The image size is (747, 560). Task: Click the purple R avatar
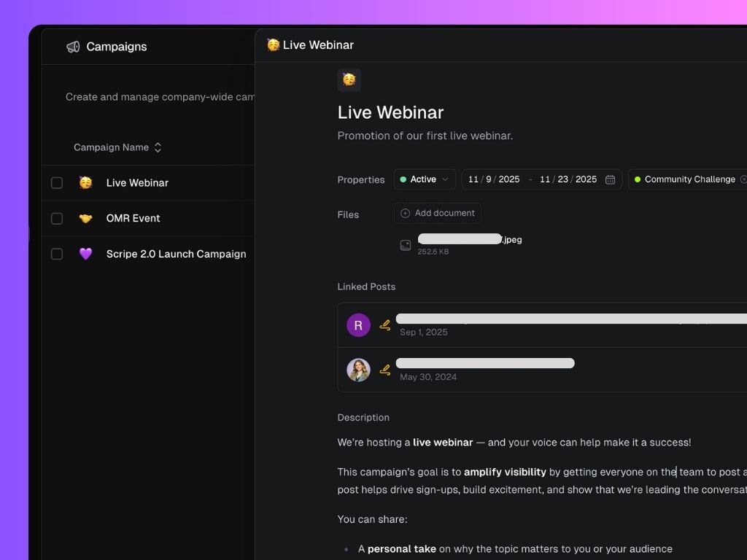pyautogui.click(x=359, y=325)
